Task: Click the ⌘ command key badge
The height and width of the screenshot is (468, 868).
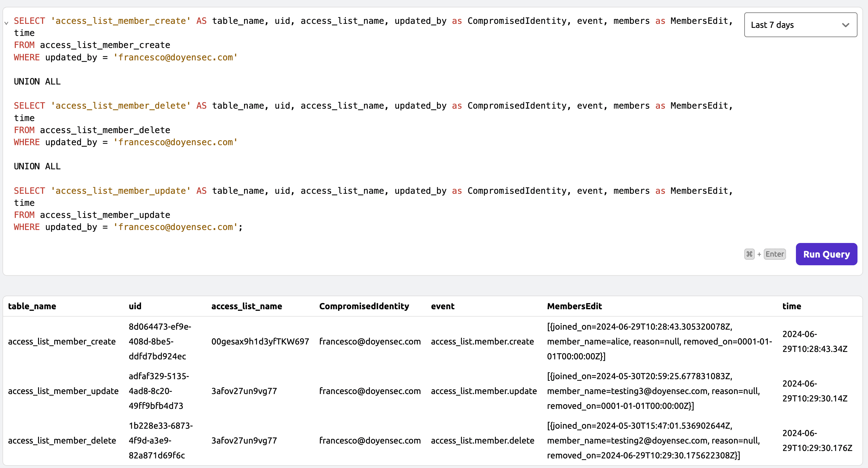Action: [750, 254]
